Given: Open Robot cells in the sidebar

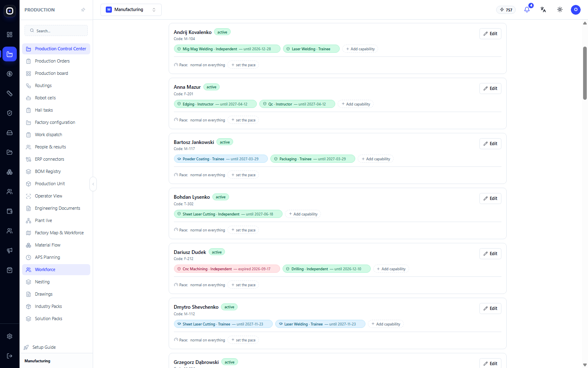Looking at the screenshot, I should (x=56, y=98).
